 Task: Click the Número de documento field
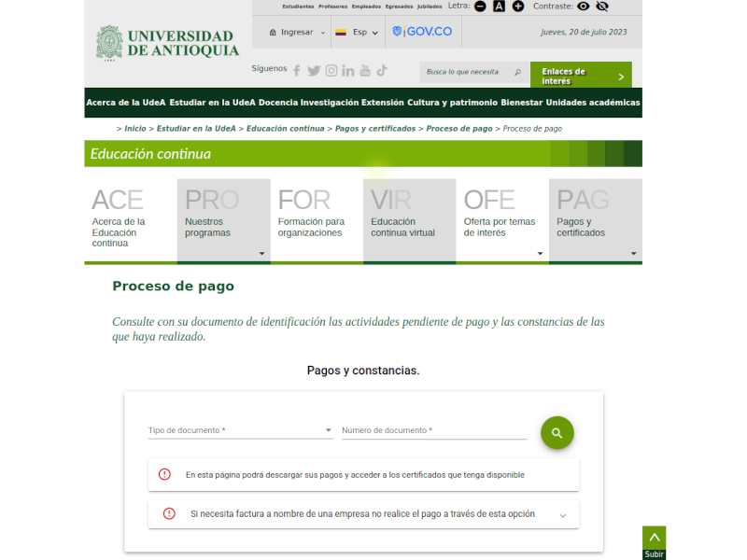434,430
